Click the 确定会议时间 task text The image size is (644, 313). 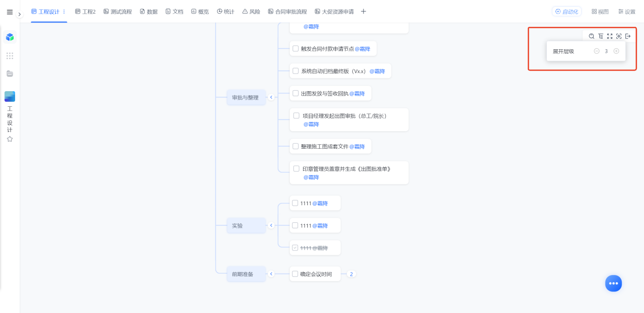[316, 274]
